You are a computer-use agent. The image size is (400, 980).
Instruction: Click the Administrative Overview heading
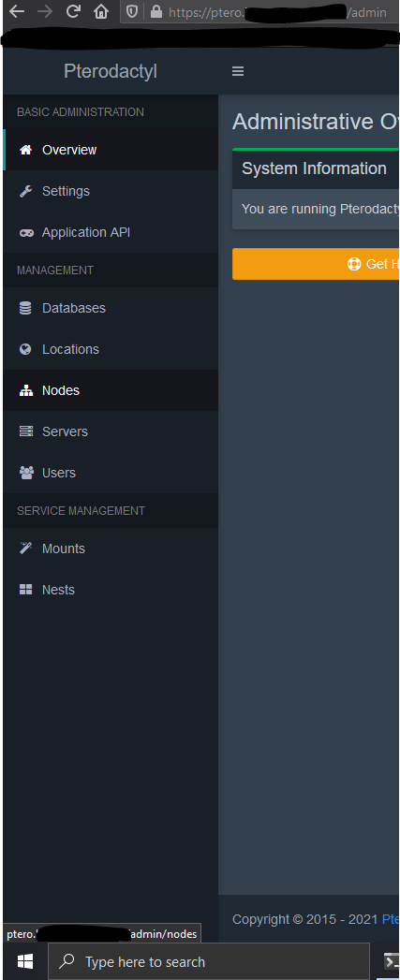tap(316, 122)
